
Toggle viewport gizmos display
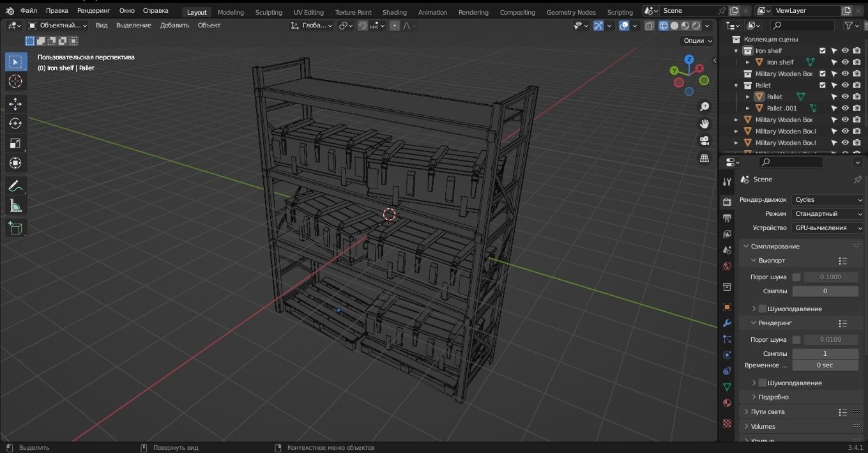pos(598,26)
